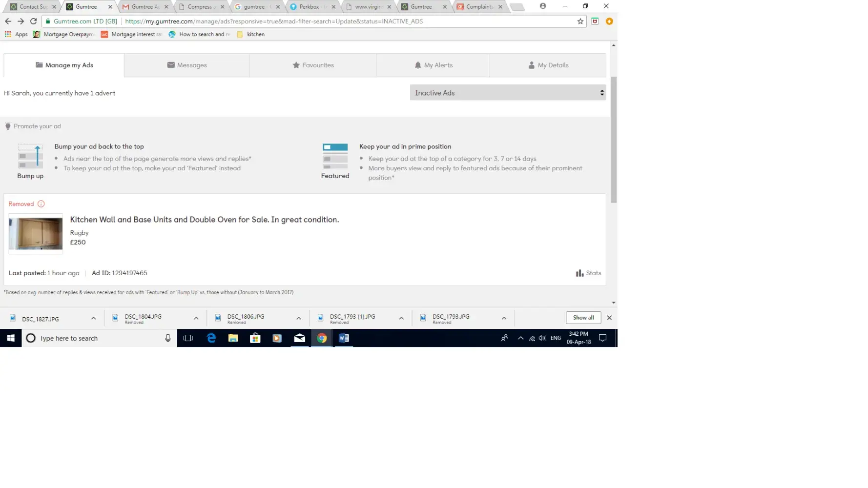Screen dimensions: 868x488
Task: Open the Action Center notifications
Action: click(603, 338)
